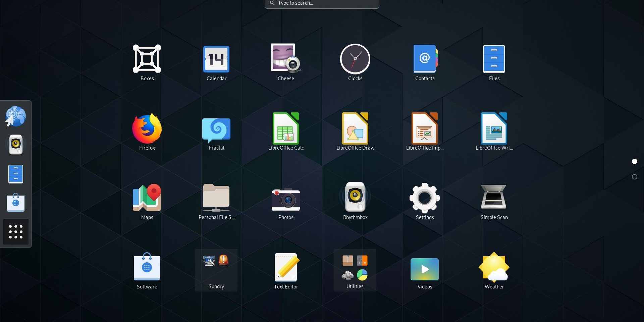Launch Rhythmbox from the app grid
This screenshot has height=322, width=644.
355,198
